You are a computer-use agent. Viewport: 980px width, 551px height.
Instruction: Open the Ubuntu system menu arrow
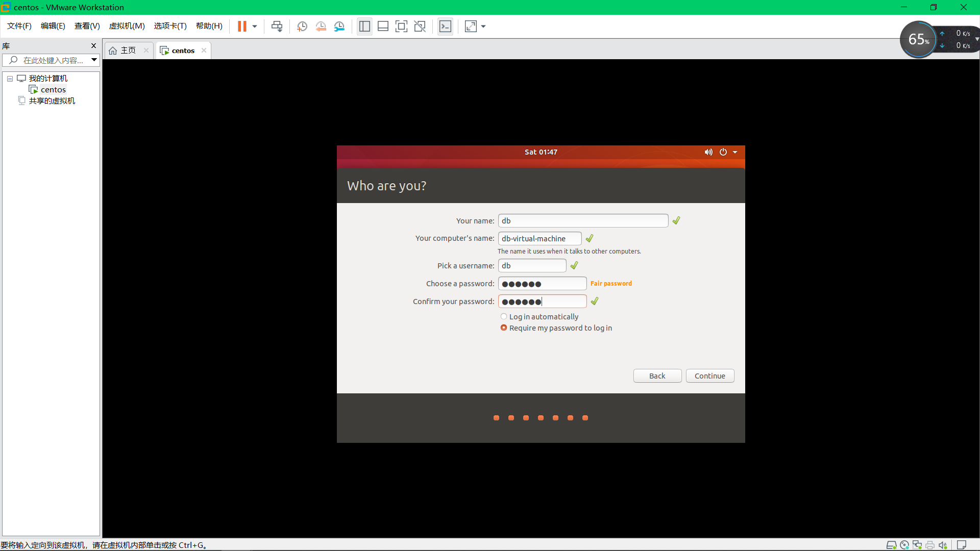(x=735, y=152)
